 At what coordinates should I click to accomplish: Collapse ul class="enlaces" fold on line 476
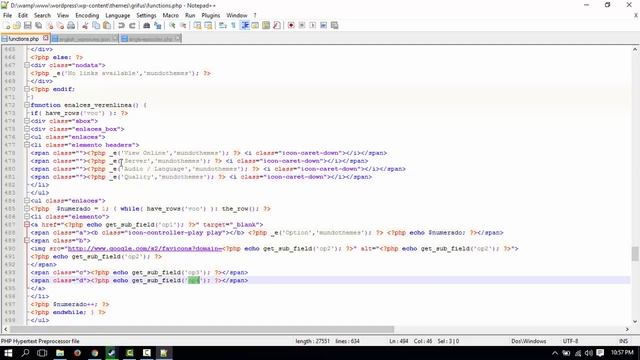(27, 137)
